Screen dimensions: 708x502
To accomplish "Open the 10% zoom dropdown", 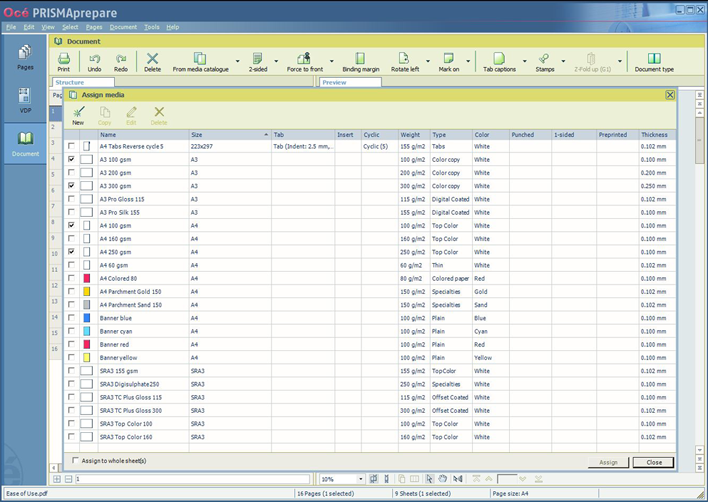I will 360,479.
